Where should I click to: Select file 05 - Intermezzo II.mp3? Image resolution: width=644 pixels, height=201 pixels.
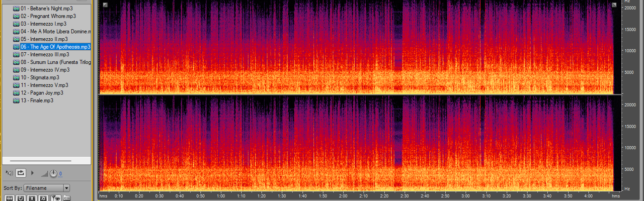point(44,39)
